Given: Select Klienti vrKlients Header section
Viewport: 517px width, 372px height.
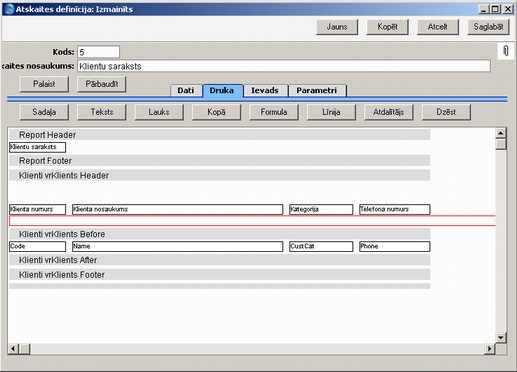Looking at the screenshot, I should pos(219,175).
